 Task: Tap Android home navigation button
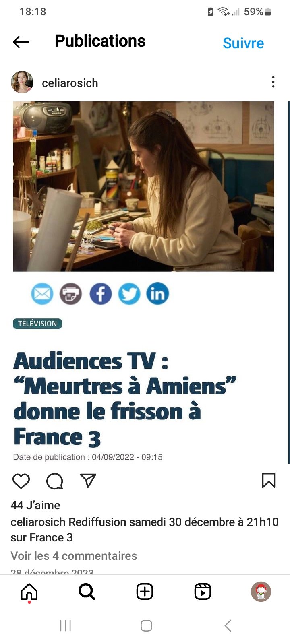(x=146, y=625)
